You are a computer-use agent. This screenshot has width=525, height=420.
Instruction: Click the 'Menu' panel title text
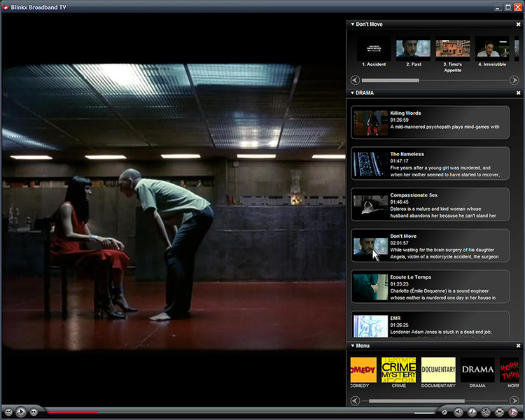coord(363,346)
